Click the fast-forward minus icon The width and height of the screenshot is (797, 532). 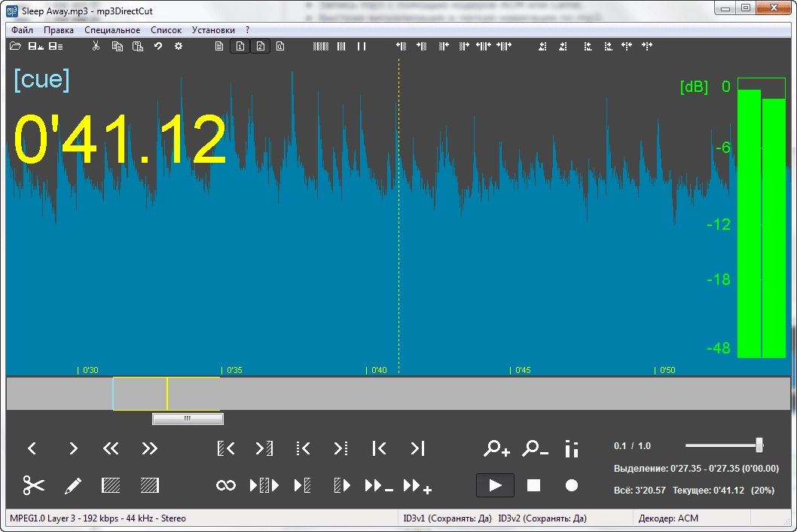(379, 486)
